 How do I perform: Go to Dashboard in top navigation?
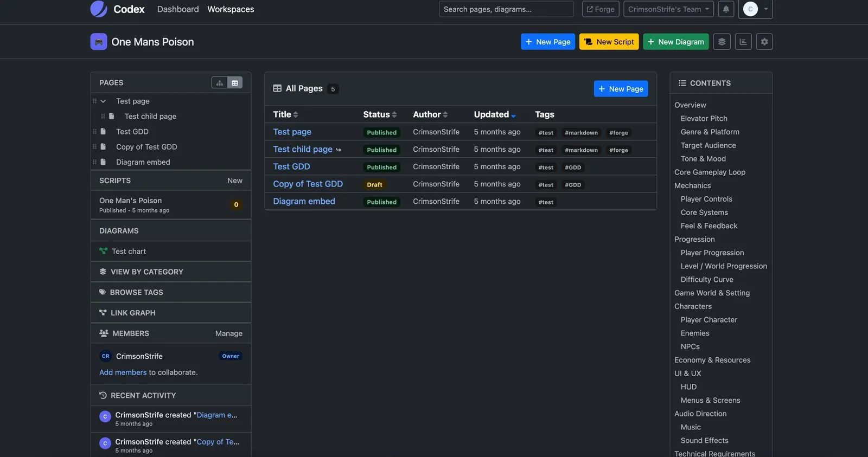tap(178, 9)
